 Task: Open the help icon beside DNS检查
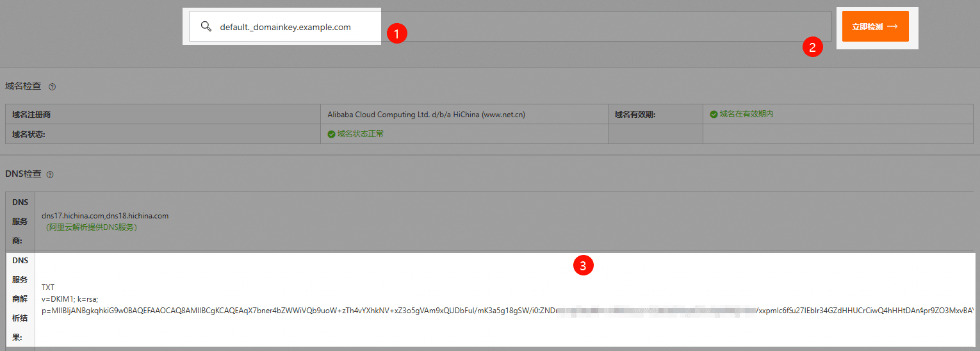(50, 174)
